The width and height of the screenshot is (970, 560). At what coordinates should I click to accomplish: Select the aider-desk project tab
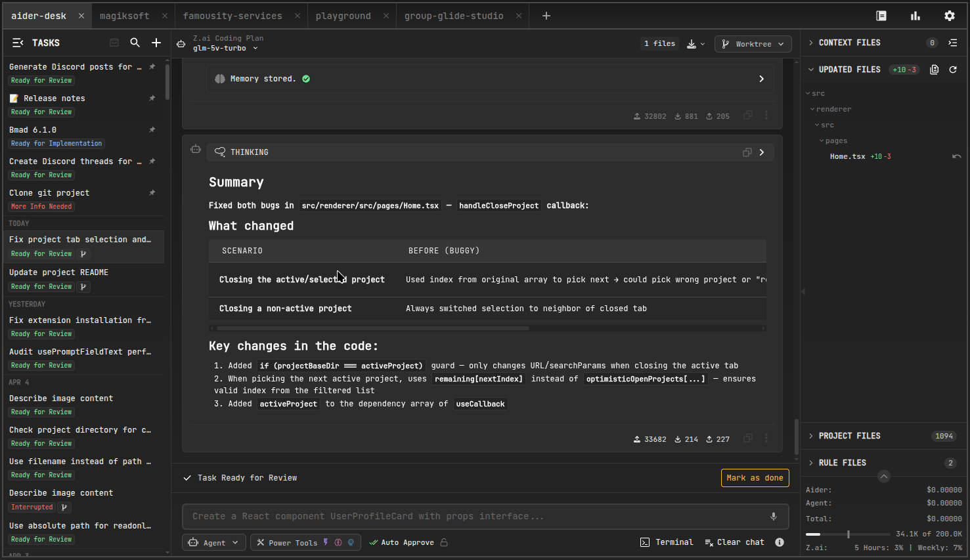[39, 16]
